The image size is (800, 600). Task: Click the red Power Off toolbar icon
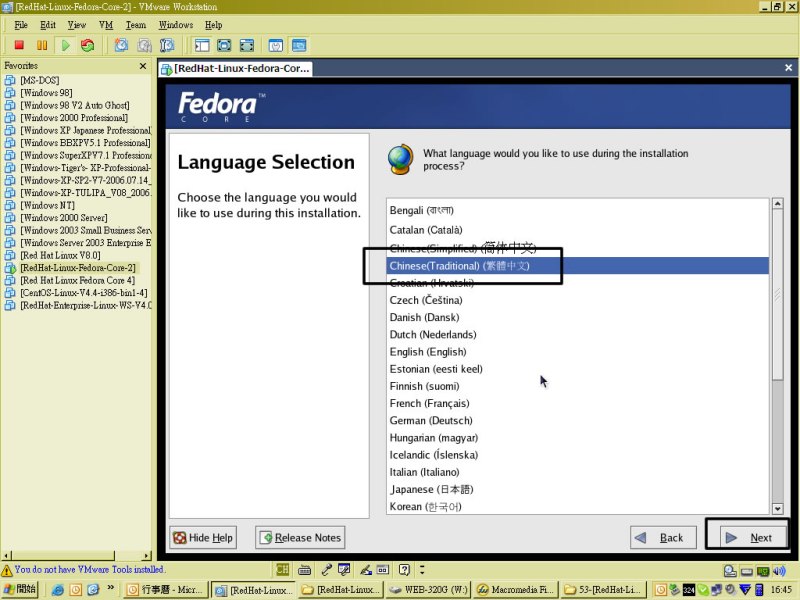click(19, 45)
